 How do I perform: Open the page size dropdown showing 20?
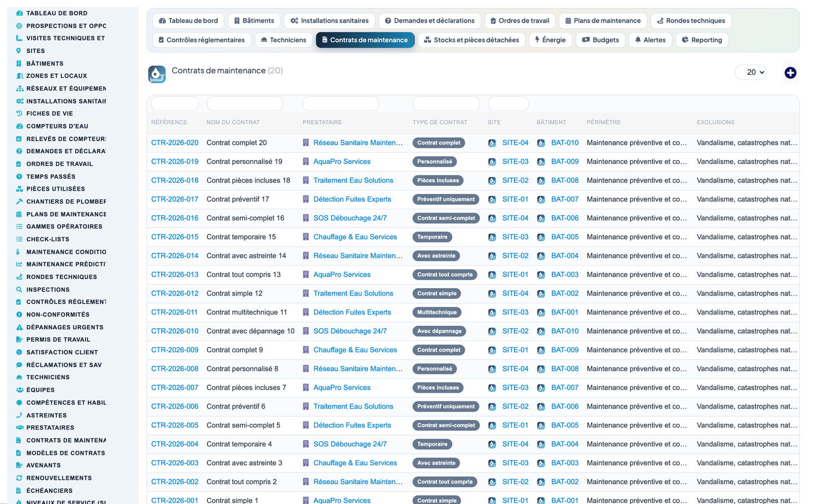click(x=751, y=72)
